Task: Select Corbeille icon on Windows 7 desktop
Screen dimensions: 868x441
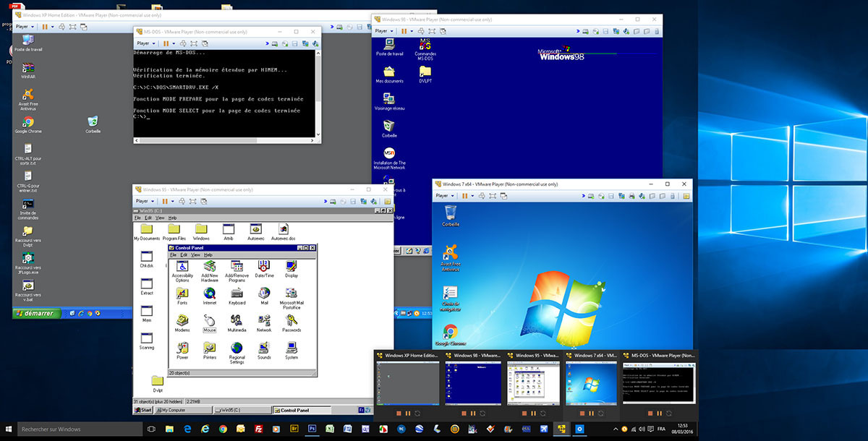Action: 451,215
